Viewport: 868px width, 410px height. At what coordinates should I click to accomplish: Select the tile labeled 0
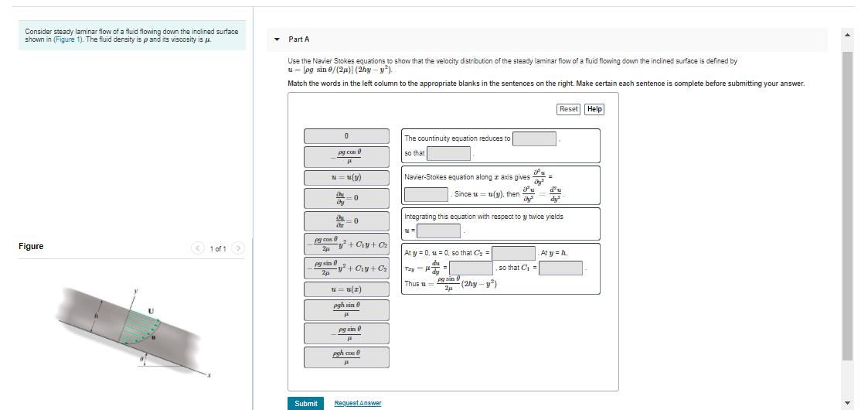pos(346,136)
